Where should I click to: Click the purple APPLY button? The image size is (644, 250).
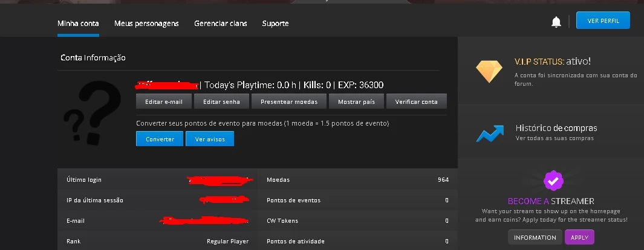pyautogui.click(x=579, y=237)
